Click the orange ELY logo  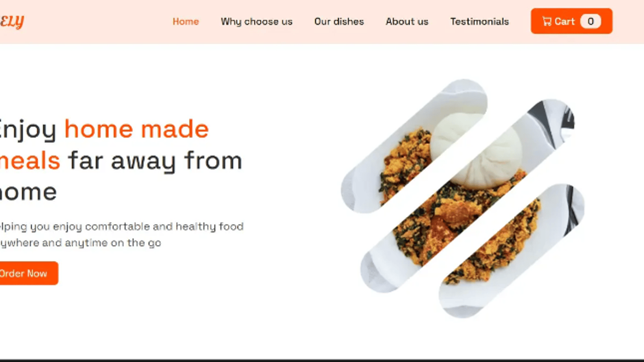point(12,22)
